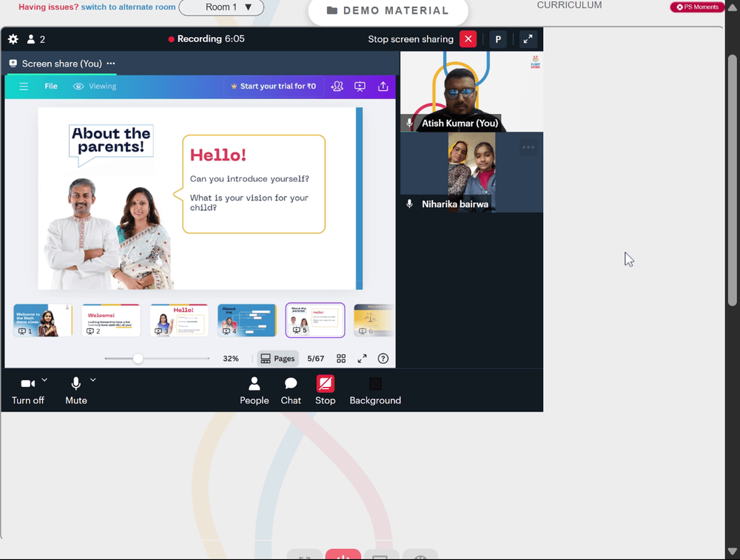The width and height of the screenshot is (740, 560).
Task: Click the zoom slider handle
Action: [138, 359]
